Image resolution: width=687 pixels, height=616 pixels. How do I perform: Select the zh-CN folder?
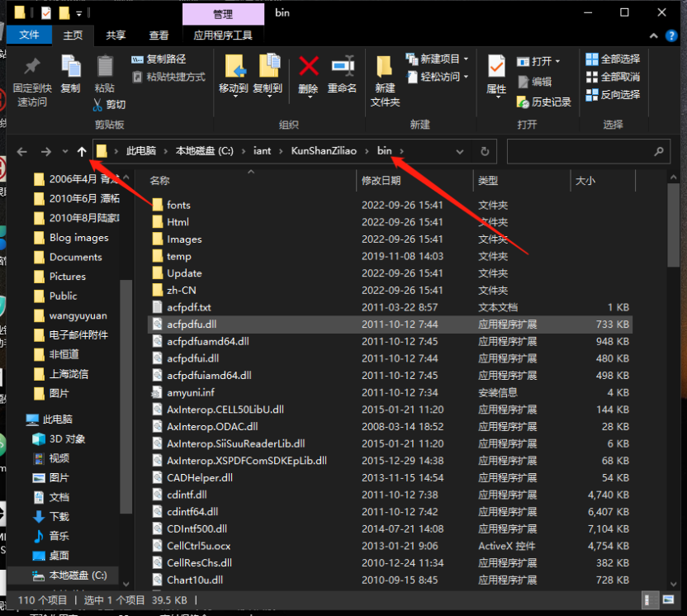point(182,291)
